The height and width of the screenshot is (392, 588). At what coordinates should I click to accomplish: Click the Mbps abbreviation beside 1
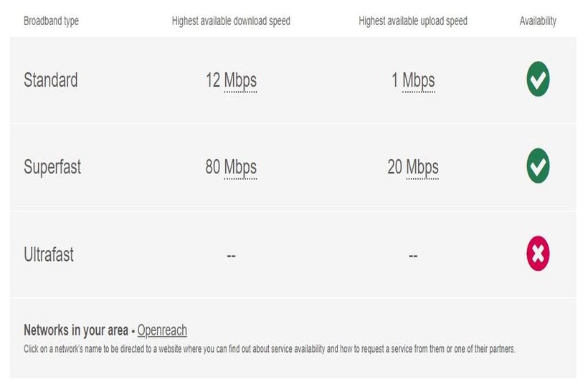(419, 80)
